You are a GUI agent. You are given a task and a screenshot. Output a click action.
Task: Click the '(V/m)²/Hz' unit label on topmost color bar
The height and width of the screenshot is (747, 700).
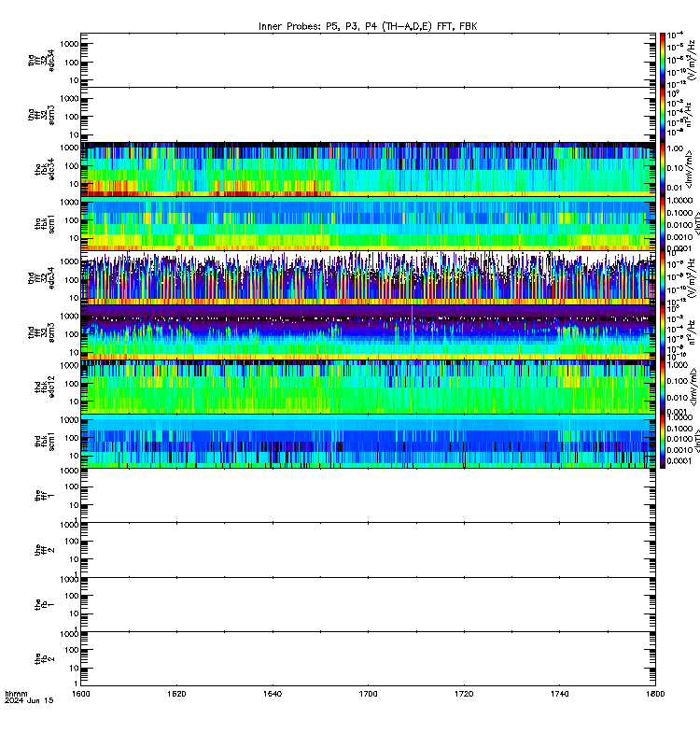[692, 60]
